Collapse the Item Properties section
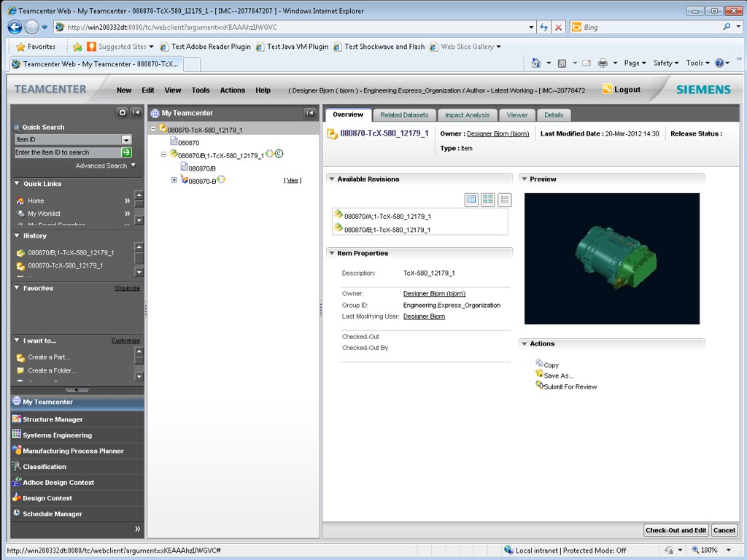Screen dimensions: 747x560 point(332,253)
